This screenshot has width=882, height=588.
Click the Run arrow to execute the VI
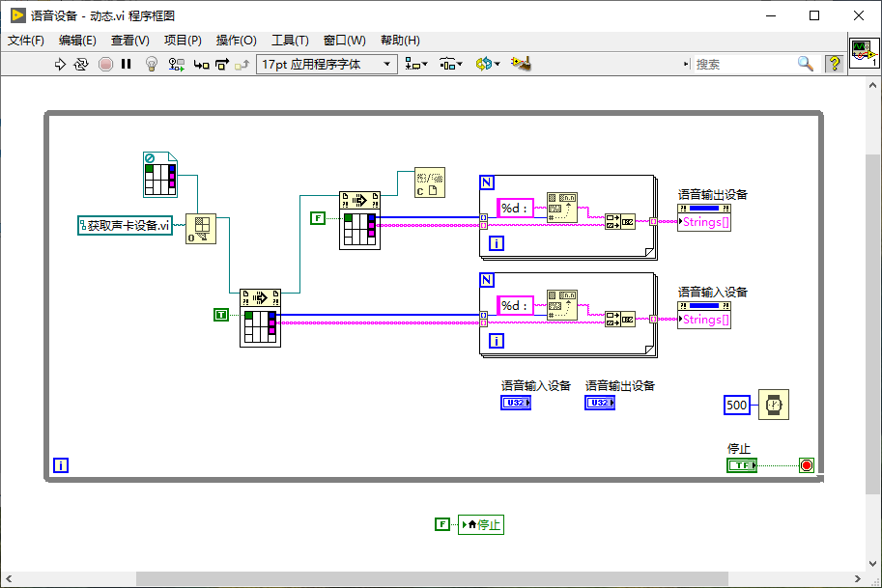(x=59, y=64)
